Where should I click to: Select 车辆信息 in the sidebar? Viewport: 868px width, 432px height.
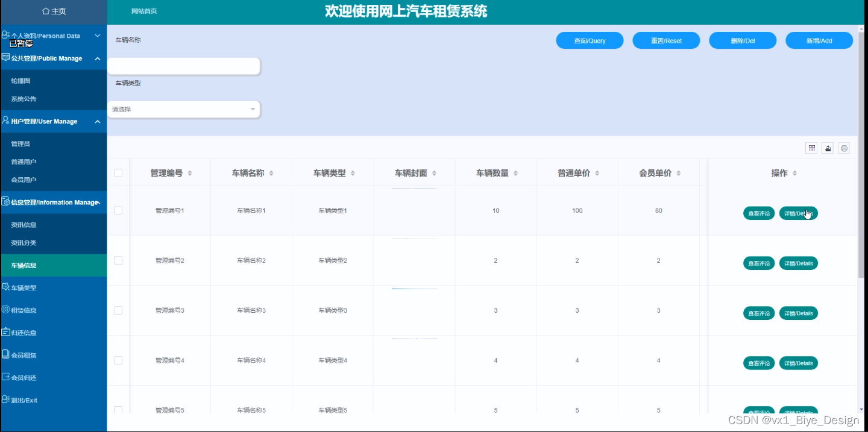(53, 265)
